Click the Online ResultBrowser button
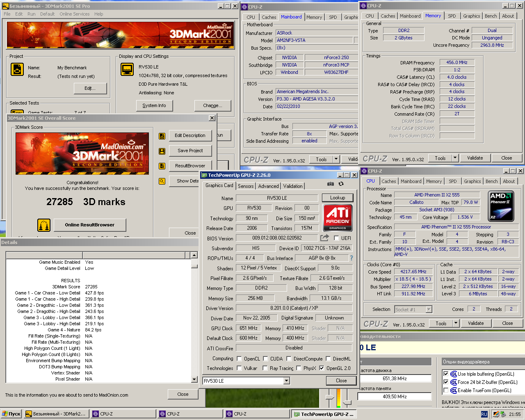Screen dimensions: 525x420 point(89,225)
